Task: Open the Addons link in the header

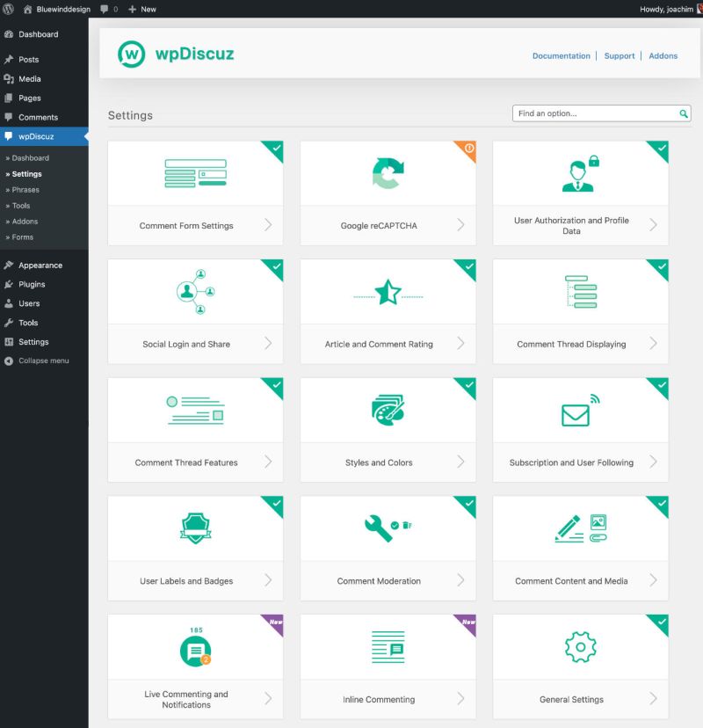Action: coord(663,55)
